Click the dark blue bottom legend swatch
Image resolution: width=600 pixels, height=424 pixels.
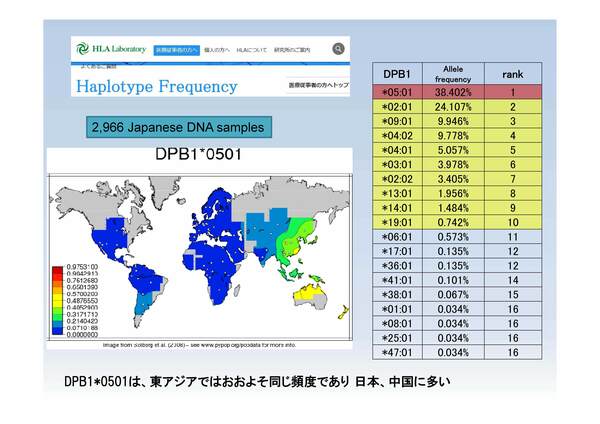(59, 333)
